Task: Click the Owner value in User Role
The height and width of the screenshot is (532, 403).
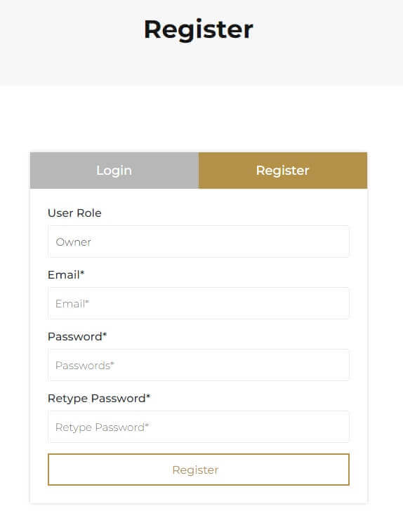Action: click(73, 242)
